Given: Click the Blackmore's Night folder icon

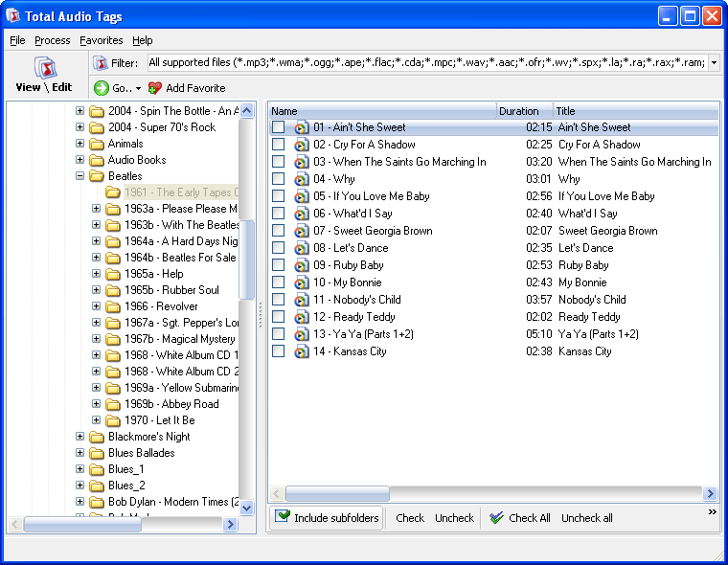Looking at the screenshot, I should [x=97, y=437].
